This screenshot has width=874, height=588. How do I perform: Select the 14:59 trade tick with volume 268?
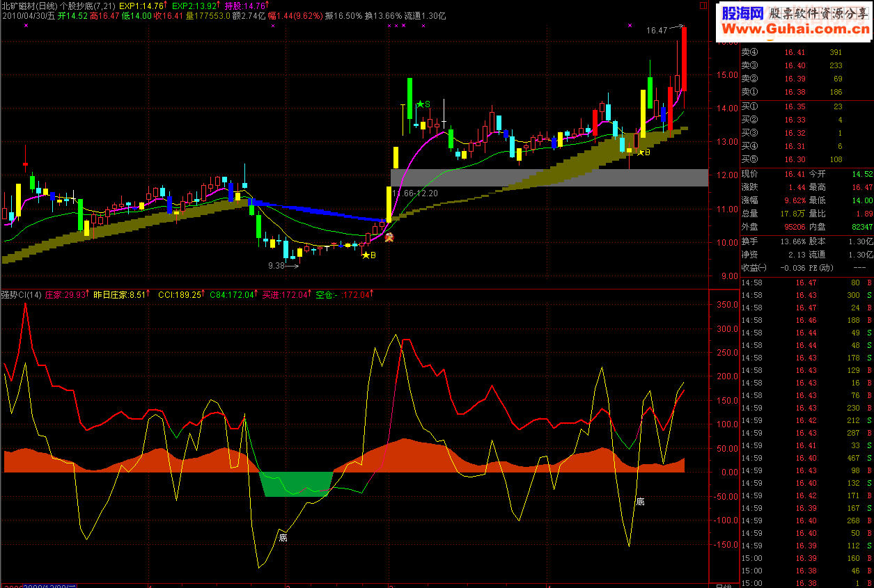tap(806, 521)
